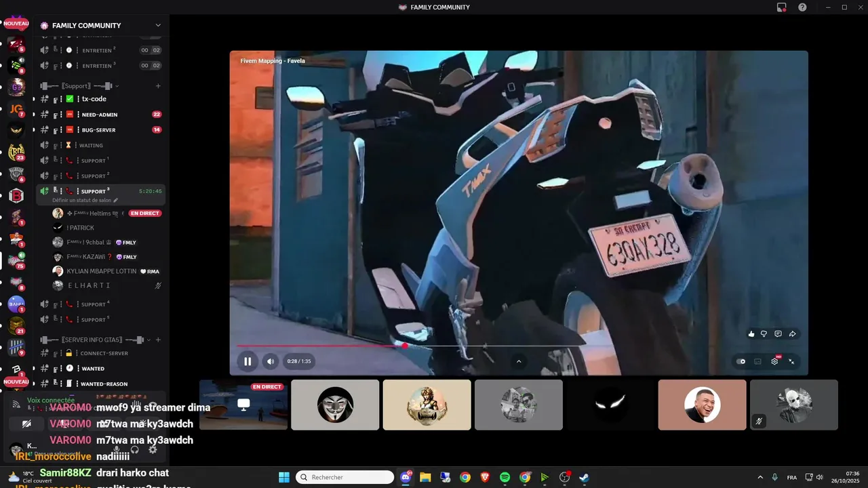
Task: Open video settings gear with HD badge
Action: 775,361
